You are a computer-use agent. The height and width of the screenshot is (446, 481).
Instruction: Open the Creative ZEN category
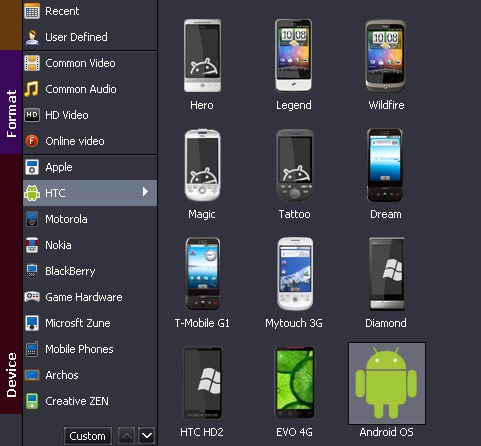click(90, 401)
